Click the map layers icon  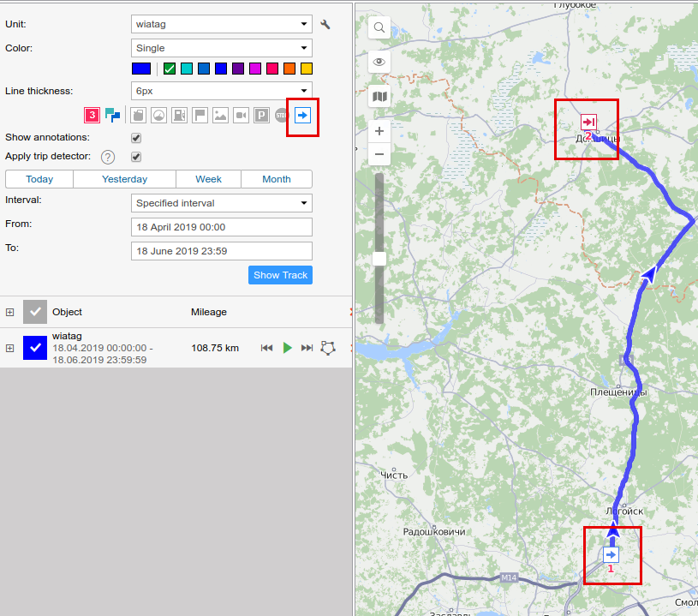(379, 97)
